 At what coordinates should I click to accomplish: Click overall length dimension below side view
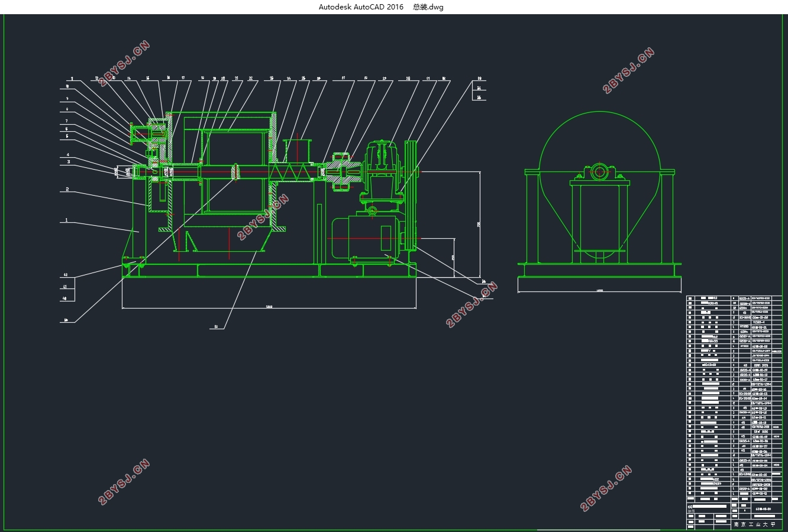269,307
